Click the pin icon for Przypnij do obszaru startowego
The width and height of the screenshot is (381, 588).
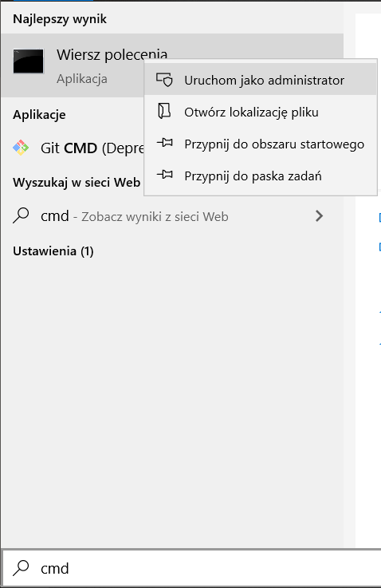[164, 143]
